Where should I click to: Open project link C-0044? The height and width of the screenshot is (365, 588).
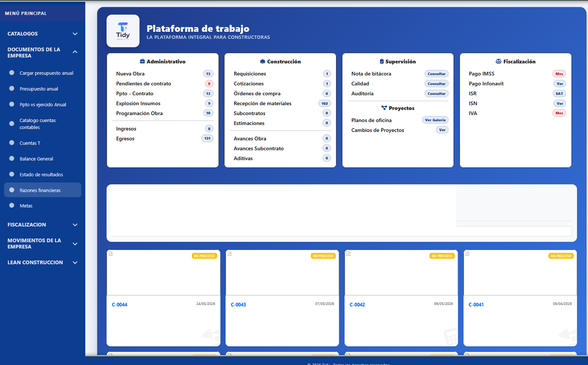point(119,305)
